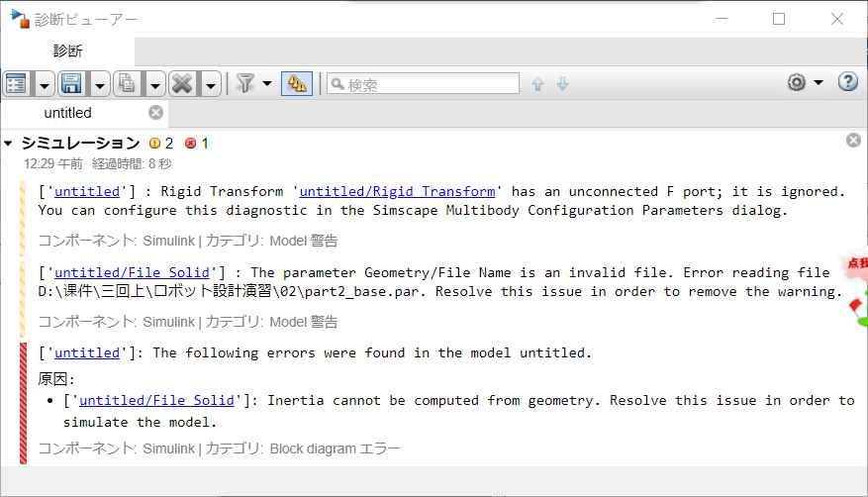Open 'untitled' link in Rigid Transform warning

point(87,191)
